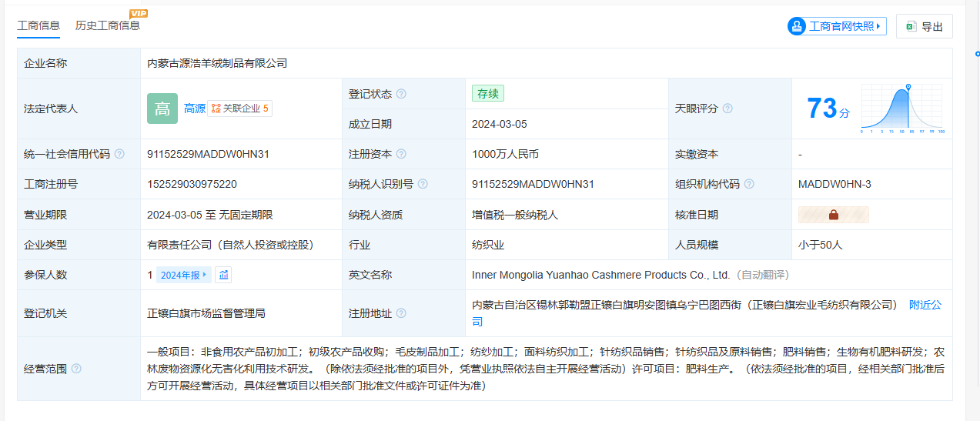Click help icon beside 注册资本
The width and height of the screenshot is (980, 421).
(401, 154)
